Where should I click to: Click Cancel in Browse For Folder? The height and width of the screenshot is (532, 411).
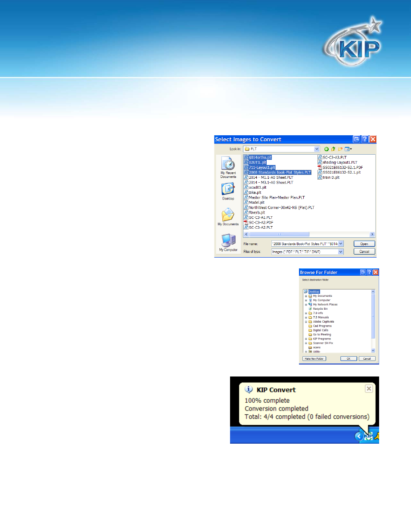[367, 358]
